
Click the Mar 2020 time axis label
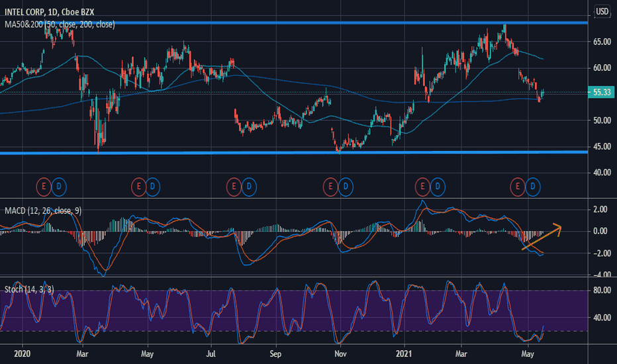(x=82, y=353)
